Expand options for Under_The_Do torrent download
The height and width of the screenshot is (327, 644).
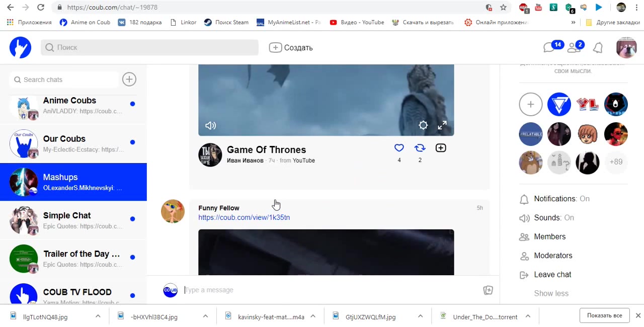pyautogui.click(x=528, y=316)
